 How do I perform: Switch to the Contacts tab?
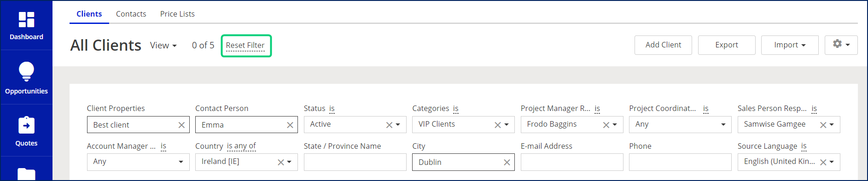pyautogui.click(x=131, y=14)
